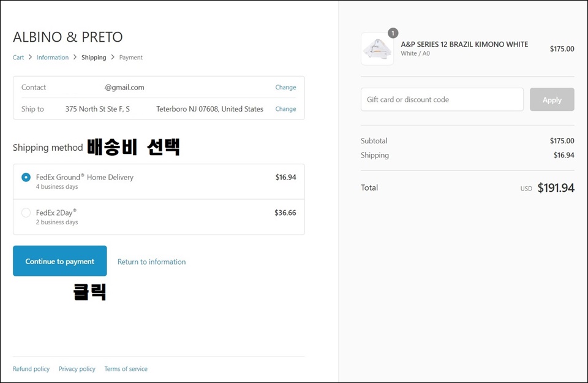Open Refund policy link

tap(31, 369)
